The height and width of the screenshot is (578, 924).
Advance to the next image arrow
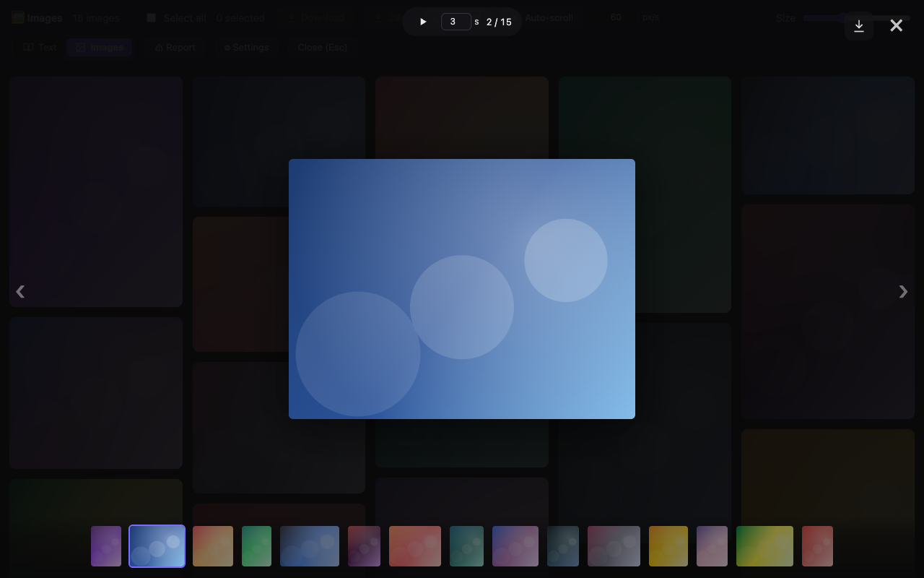click(903, 291)
